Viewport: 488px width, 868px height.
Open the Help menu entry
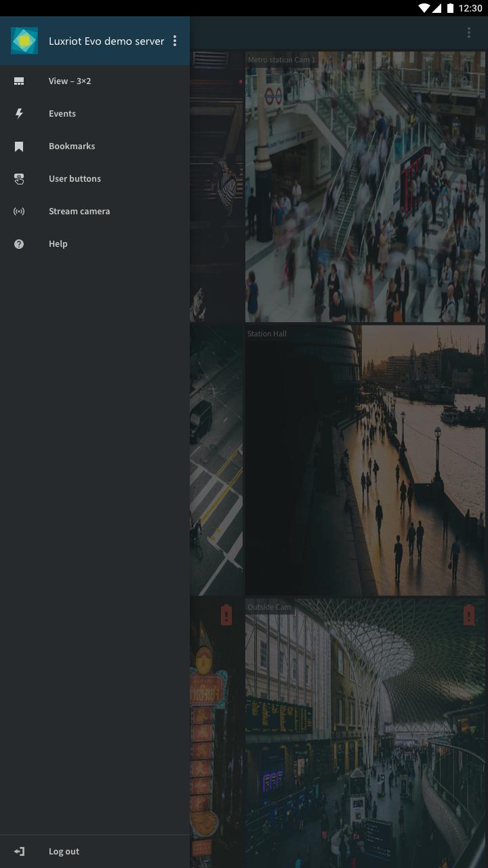coord(95,244)
